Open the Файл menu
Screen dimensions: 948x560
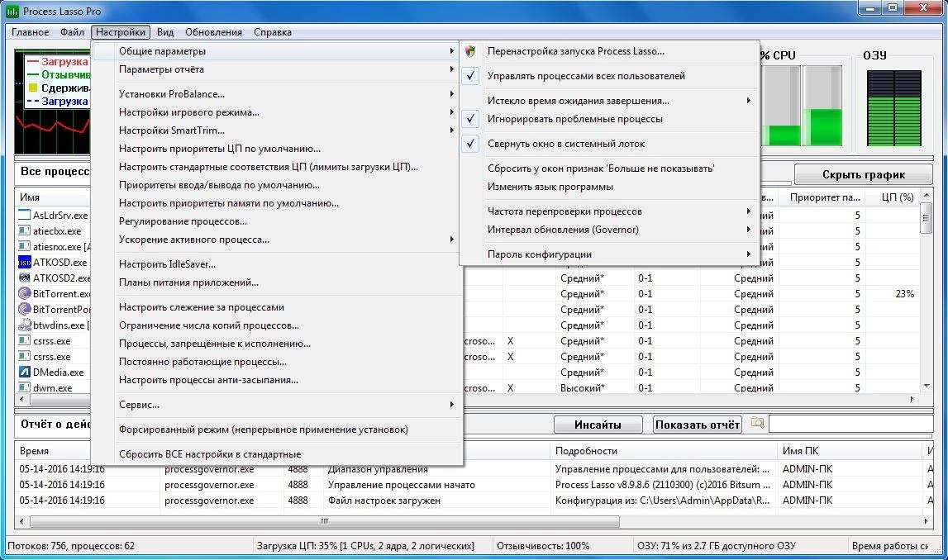[x=72, y=32]
